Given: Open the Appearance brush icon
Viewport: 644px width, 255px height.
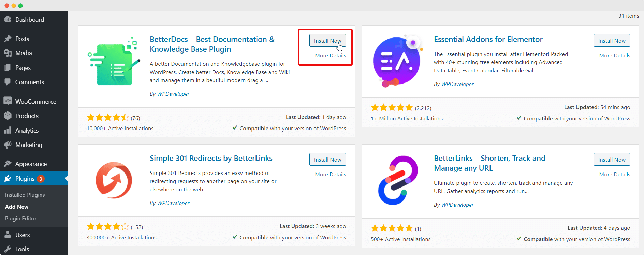Looking at the screenshot, I should [8, 164].
